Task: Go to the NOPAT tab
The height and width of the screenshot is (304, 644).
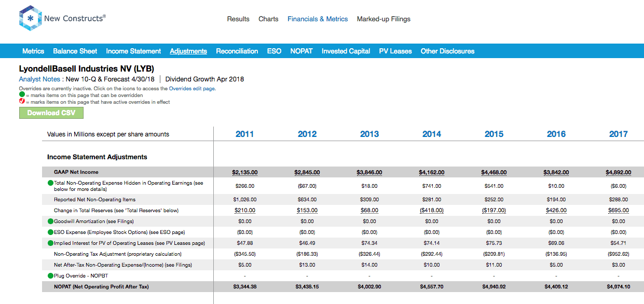Action: pos(302,51)
